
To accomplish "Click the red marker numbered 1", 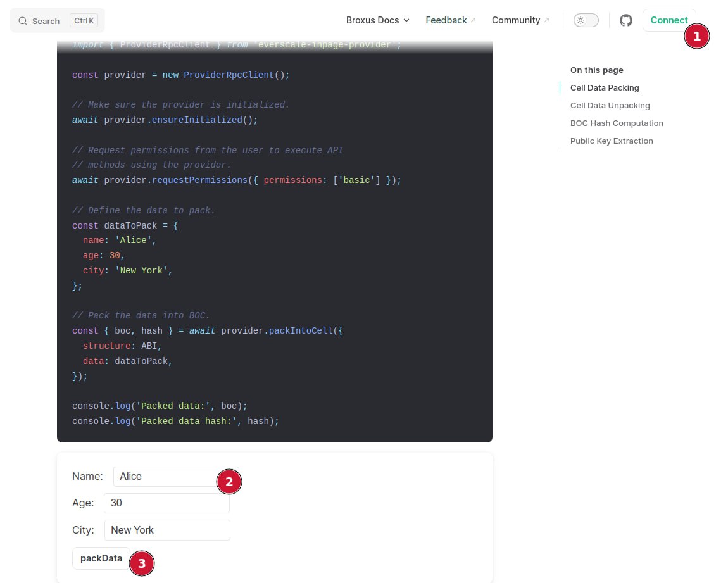I will click(x=696, y=37).
